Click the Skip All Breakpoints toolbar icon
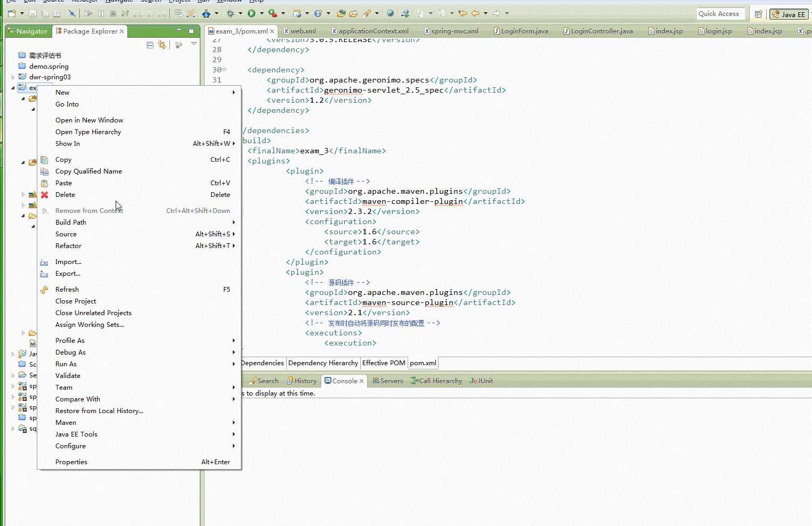Screen dimensions: 812x526 click(72, 13)
